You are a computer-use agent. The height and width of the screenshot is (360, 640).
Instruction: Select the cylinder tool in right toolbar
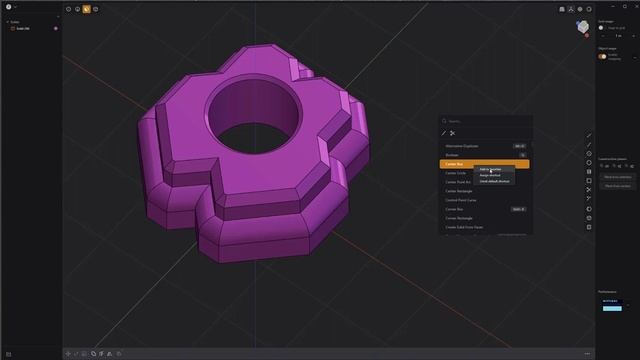pos(589,218)
